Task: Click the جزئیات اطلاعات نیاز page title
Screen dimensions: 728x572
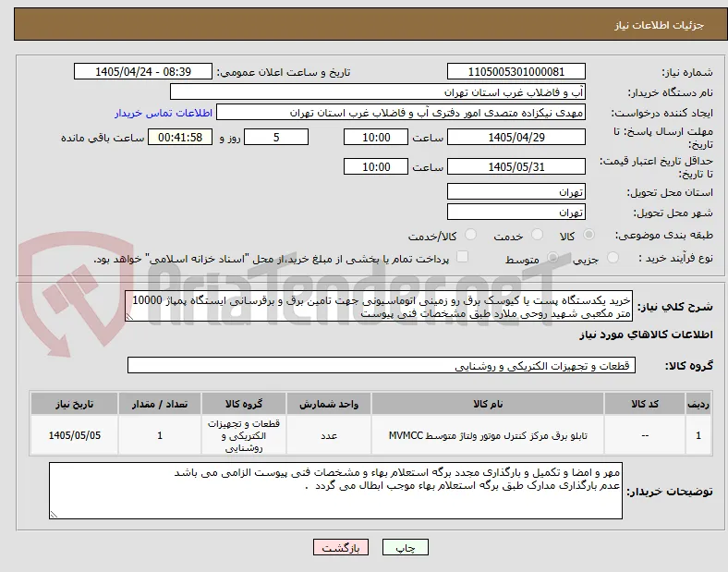Action: coord(660,25)
